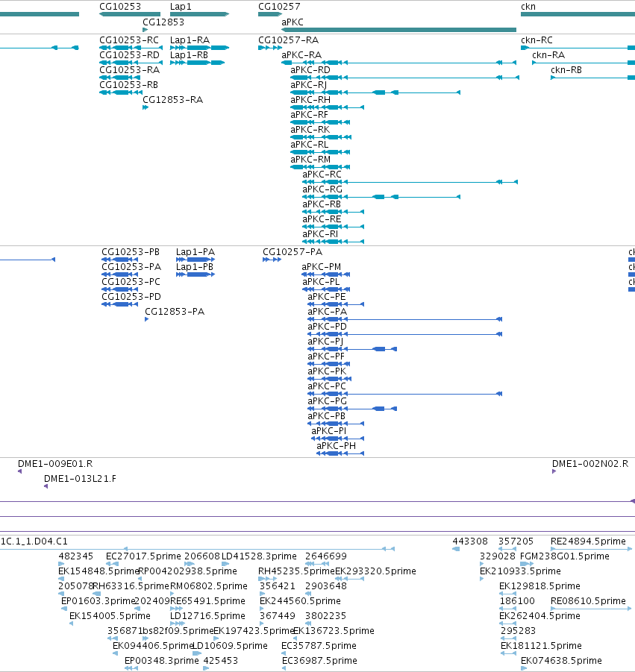Click protein CG12853-PA
635x672 pixels.
(147, 319)
